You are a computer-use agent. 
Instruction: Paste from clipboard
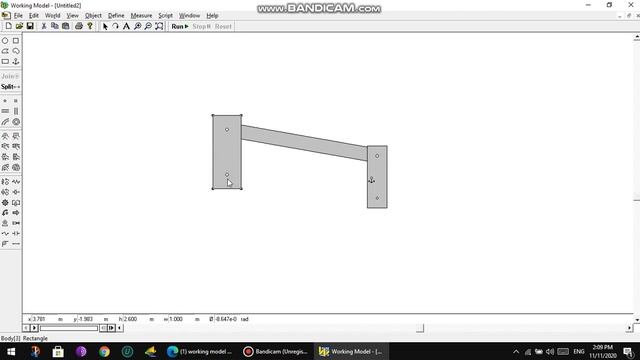(65, 26)
